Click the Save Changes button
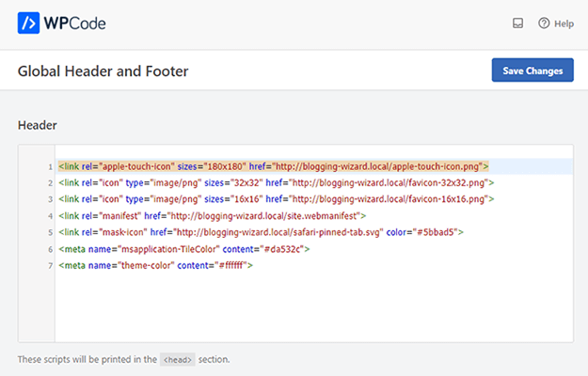The image size is (588, 376). point(532,70)
